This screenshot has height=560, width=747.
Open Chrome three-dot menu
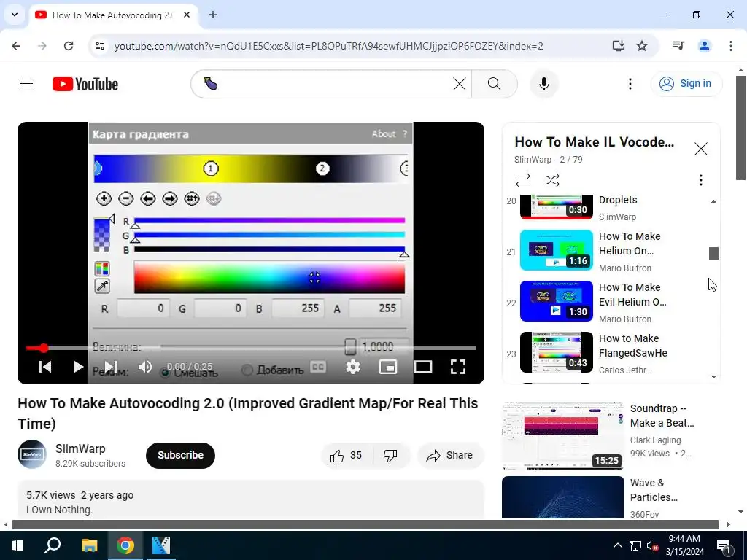click(x=730, y=46)
